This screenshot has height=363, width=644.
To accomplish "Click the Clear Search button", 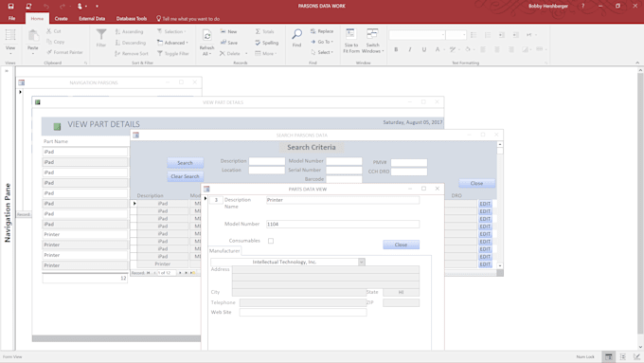I will click(x=186, y=176).
